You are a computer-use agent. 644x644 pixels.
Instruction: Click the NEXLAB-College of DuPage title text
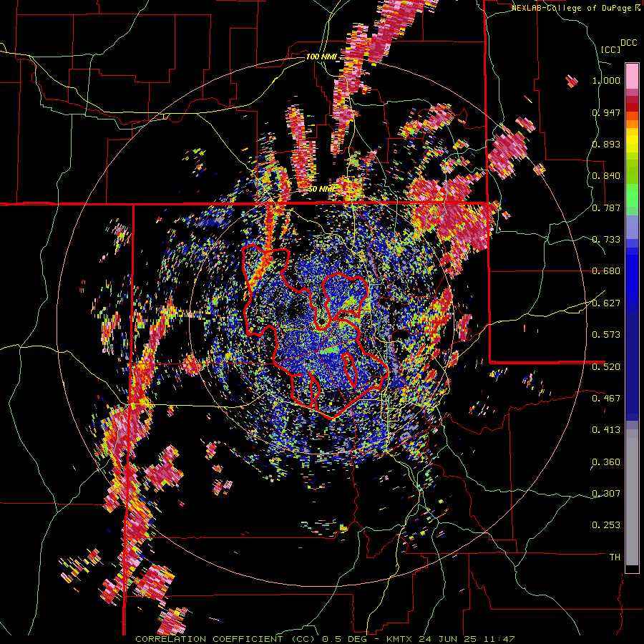pos(575,8)
